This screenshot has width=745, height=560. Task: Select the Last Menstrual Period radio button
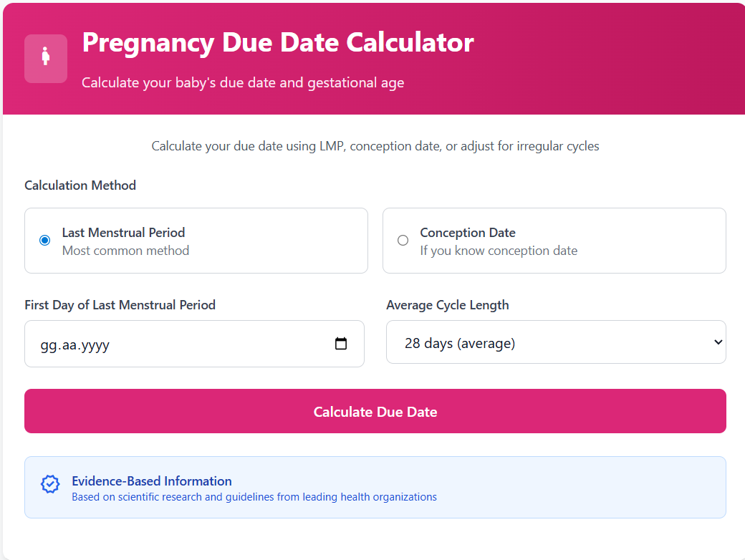[x=44, y=240]
